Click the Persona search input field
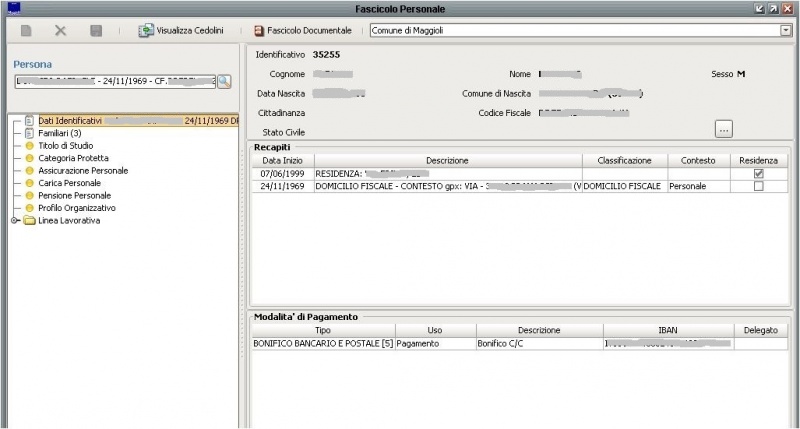The image size is (800, 429). coord(112,82)
